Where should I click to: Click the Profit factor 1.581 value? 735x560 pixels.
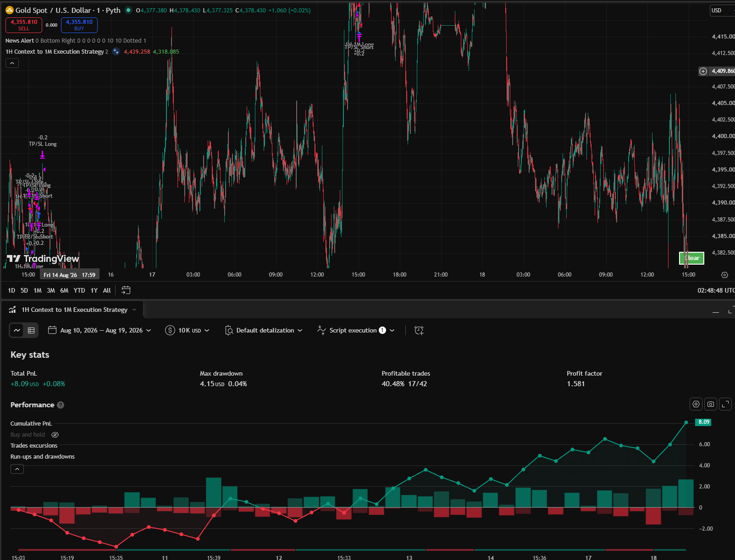click(x=576, y=384)
